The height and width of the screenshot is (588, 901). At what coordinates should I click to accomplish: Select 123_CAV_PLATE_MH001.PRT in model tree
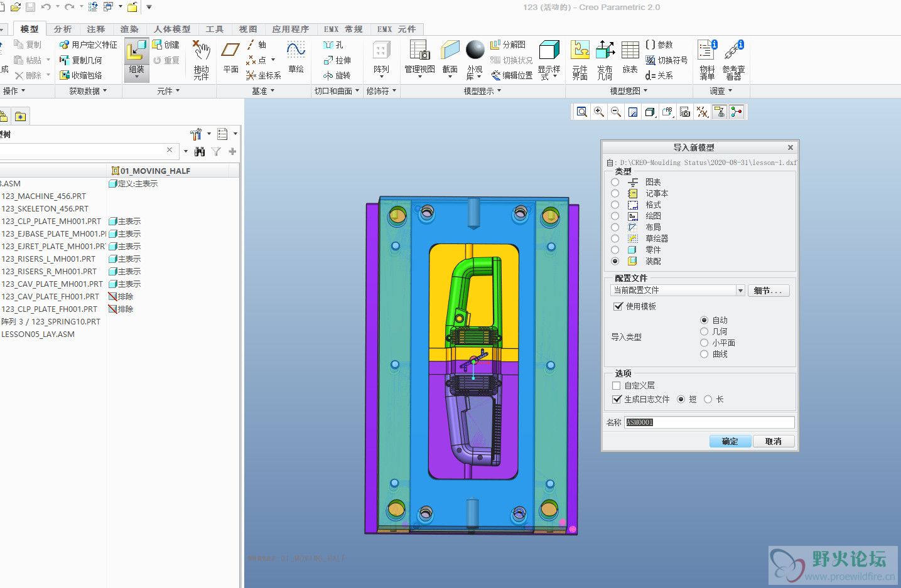tap(52, 284)
